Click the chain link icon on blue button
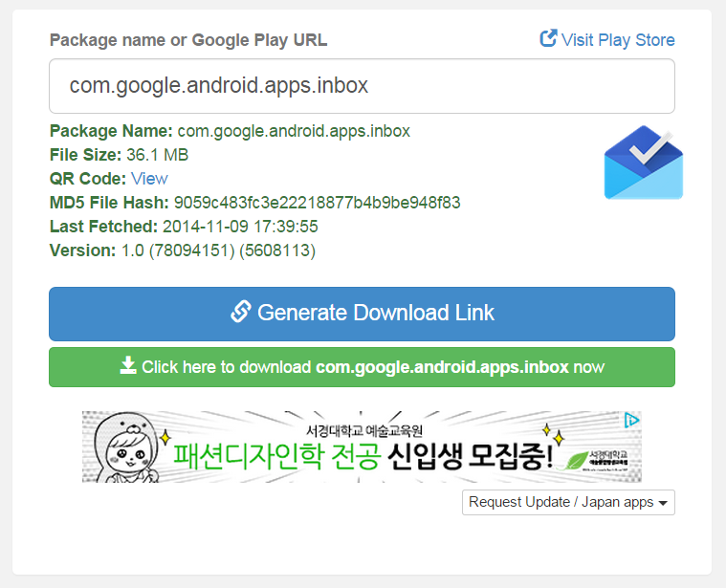The width and height of the screenshot is (726, 588). coord(241,313)
